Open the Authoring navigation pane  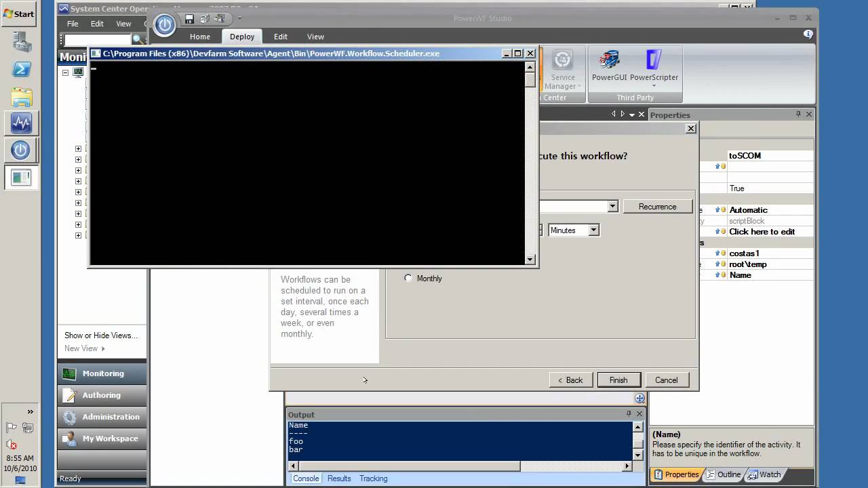click(x=102, y=395)
